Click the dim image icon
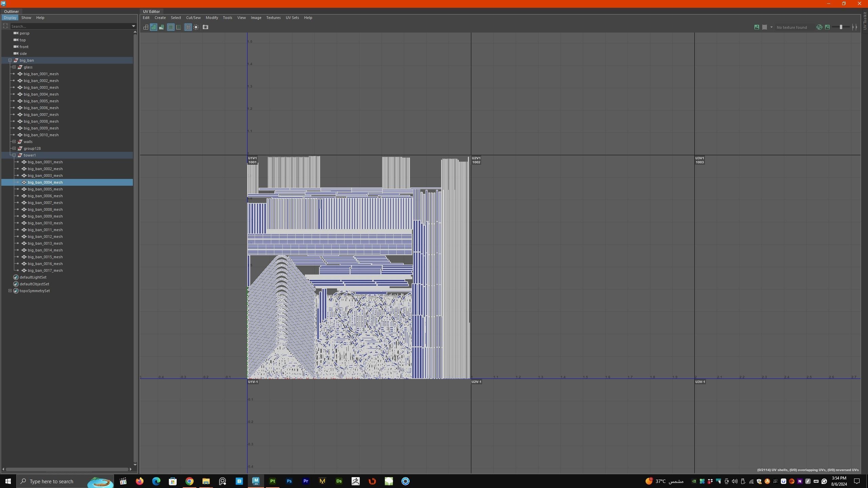This screenshot has width=868, height=488. pyautogui.click(x=827, y=27)
